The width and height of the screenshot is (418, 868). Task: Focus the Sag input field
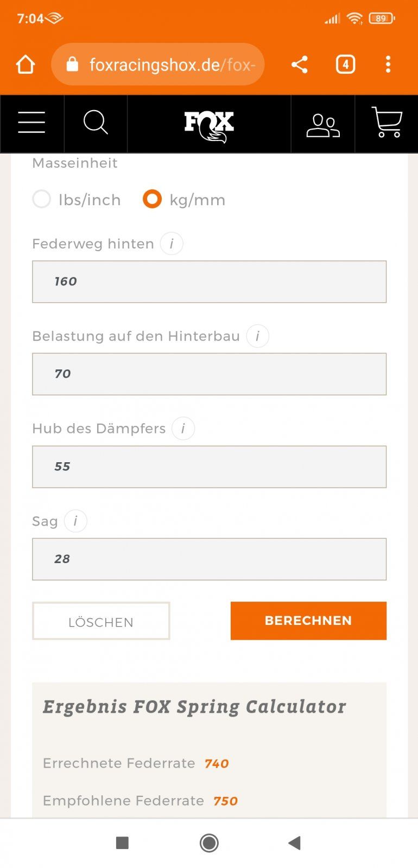pos(209,559)
